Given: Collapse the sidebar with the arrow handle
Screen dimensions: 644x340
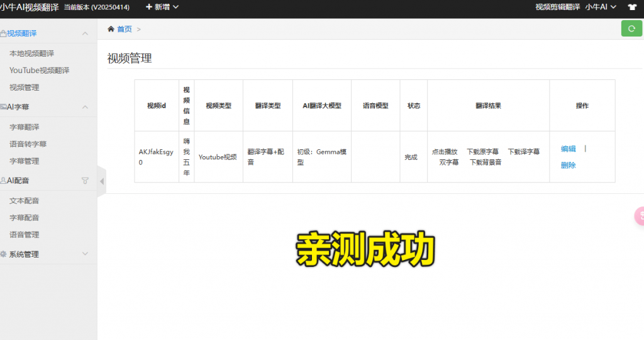Looking at the screenshot, I should point(102,181).
